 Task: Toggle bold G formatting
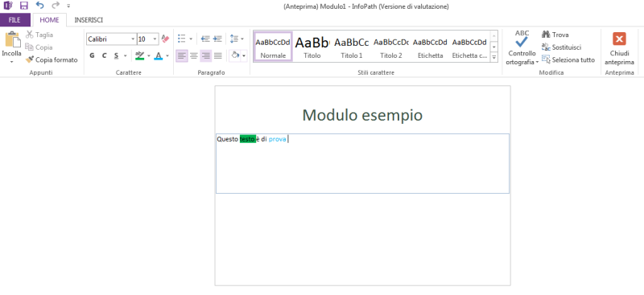(92, 55)
